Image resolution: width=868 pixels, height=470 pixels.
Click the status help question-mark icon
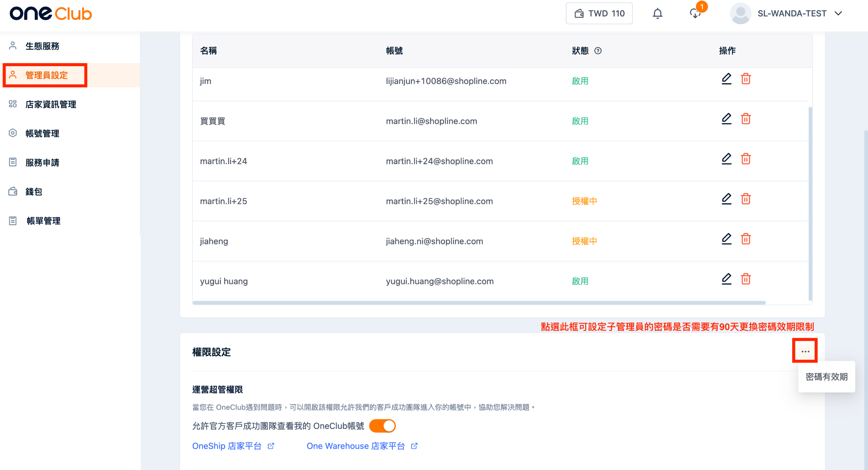pos(598,51)
